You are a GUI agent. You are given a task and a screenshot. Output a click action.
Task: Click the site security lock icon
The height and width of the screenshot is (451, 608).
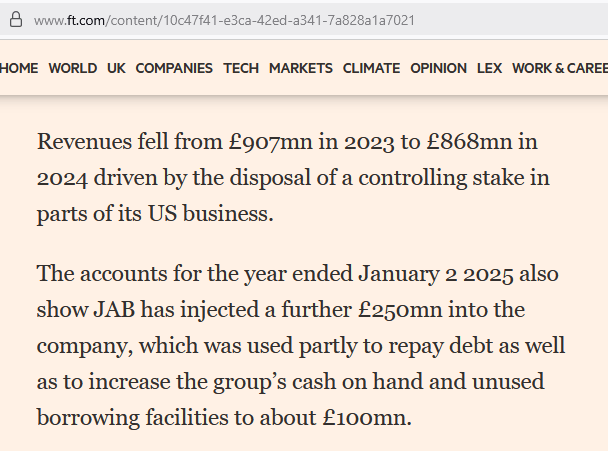[15, 20]
